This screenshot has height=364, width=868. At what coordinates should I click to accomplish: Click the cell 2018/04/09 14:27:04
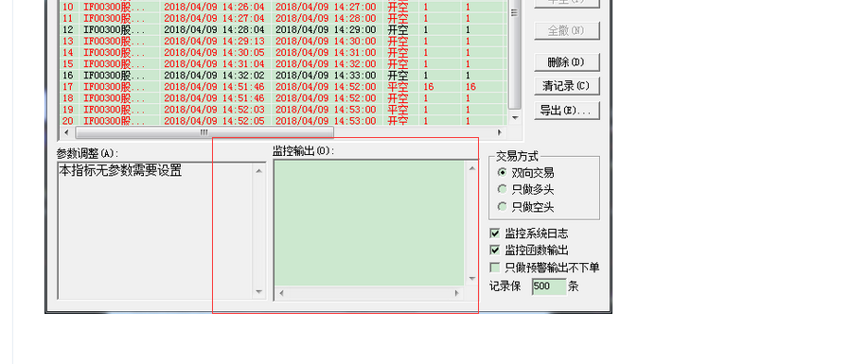coord(214,18)
